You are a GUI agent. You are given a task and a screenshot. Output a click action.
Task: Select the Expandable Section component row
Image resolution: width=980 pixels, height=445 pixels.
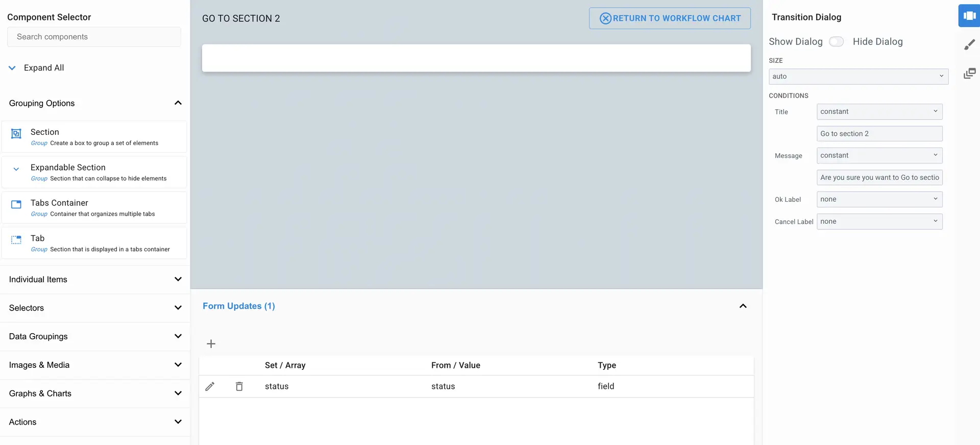point(94,172)
